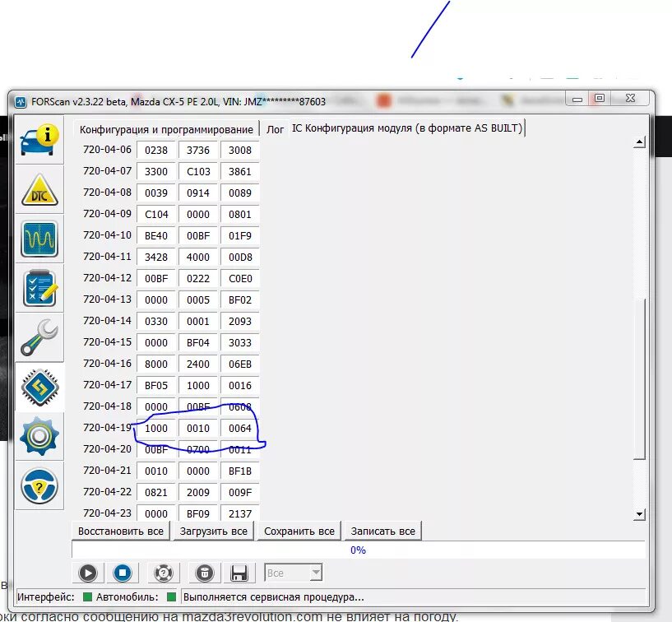Screen dimensions: 672x622
Task: Click field 'BF1B' in row 720-04-21
Action: coord(240,471)
